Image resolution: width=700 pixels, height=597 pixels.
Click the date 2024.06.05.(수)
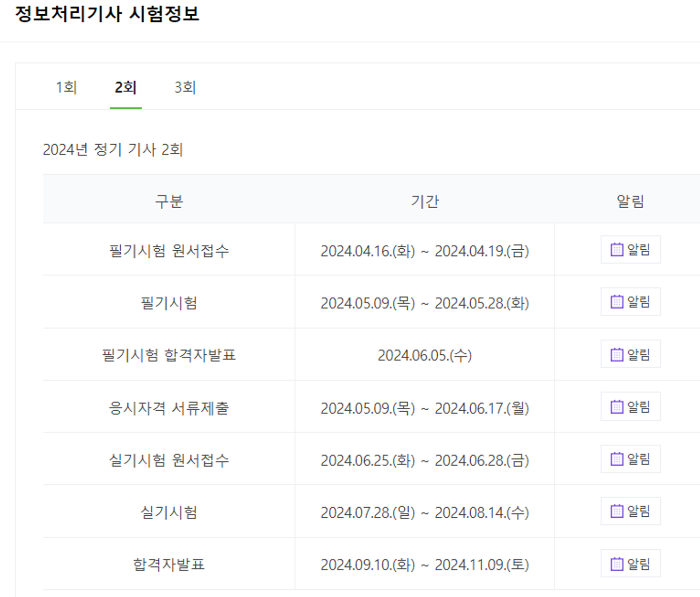pyautogui.click(x=425, y=355)
